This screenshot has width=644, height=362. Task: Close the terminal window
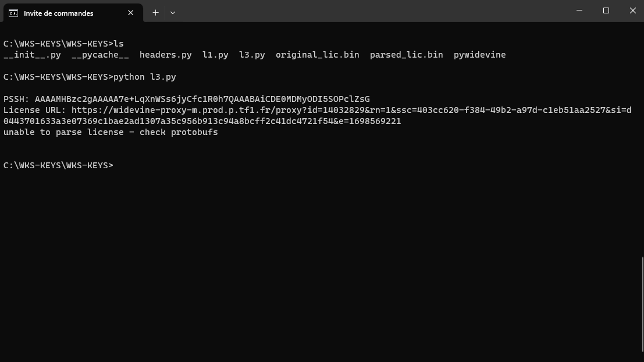tap(632, 10)
